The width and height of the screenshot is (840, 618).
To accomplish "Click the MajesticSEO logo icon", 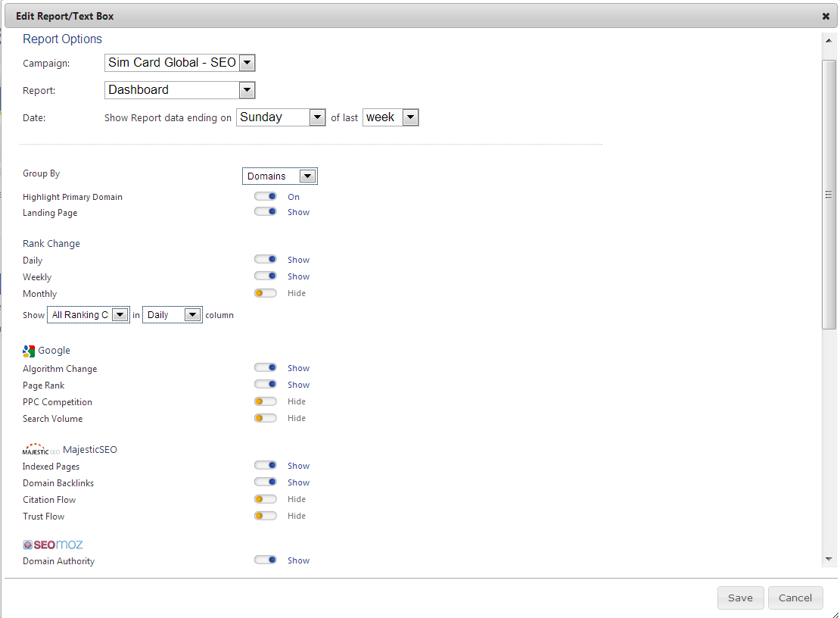I will click(x=41, y=450).
